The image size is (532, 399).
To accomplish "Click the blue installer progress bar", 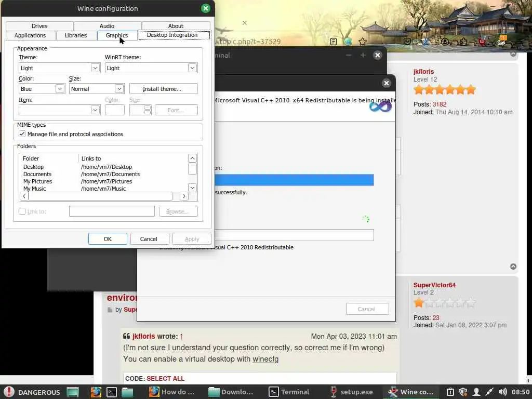I will click(294, 180).
